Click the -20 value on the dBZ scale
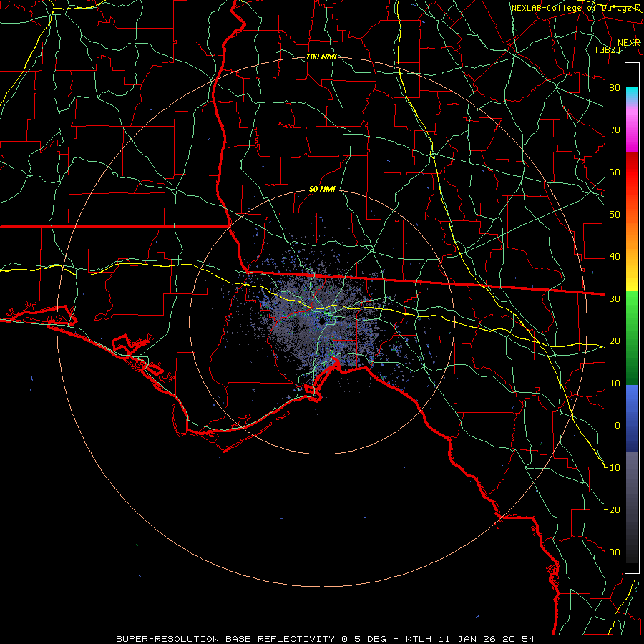This screenshot has height=644, width=644. pos(612,509)
